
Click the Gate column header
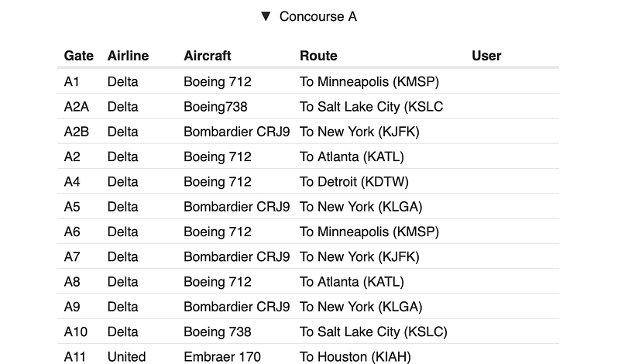(x=78, y=56)
